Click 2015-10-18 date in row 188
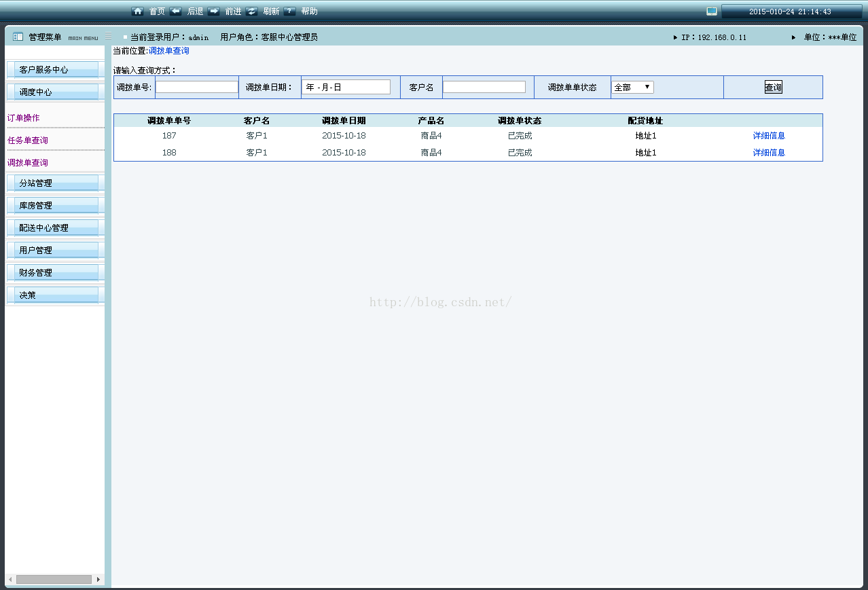This screenshot has height=590, width=868. click(344, 152)
